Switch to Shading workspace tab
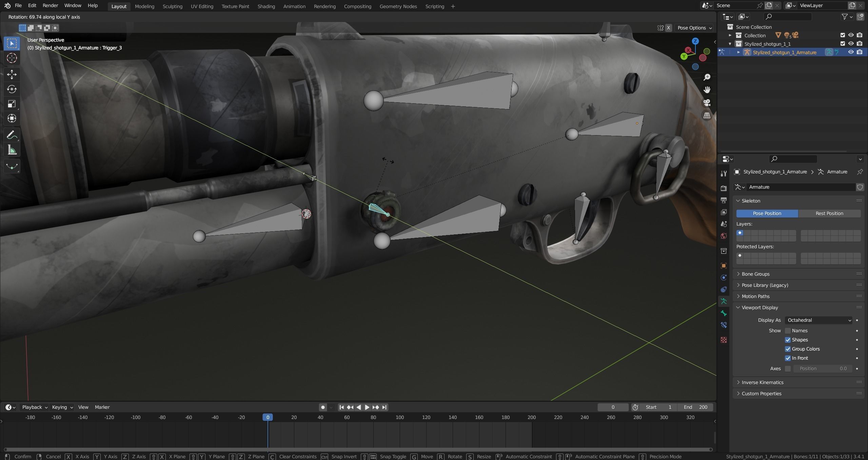Viewport: 868px width, 460px height. tap(266, 6)
